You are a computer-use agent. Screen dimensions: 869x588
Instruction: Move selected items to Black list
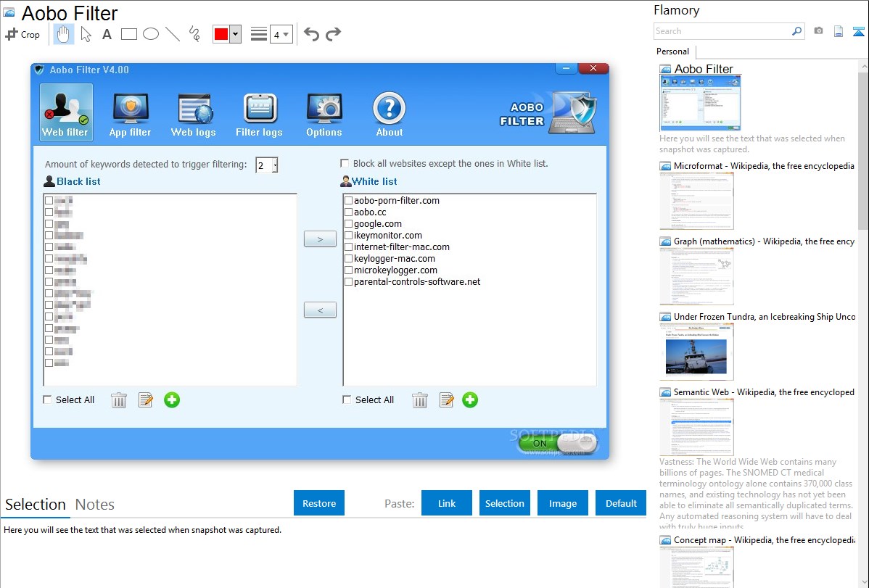tap(320, 310)
